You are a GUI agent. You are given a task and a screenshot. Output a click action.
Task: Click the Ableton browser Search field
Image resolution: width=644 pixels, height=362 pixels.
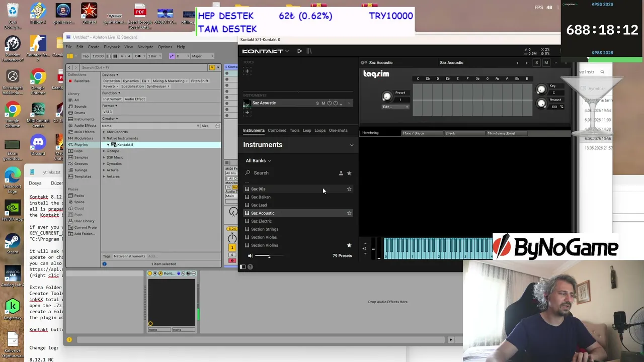[143, 67]
